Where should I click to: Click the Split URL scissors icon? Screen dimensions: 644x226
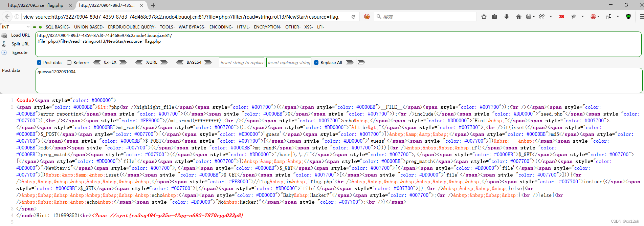point(4,44)
